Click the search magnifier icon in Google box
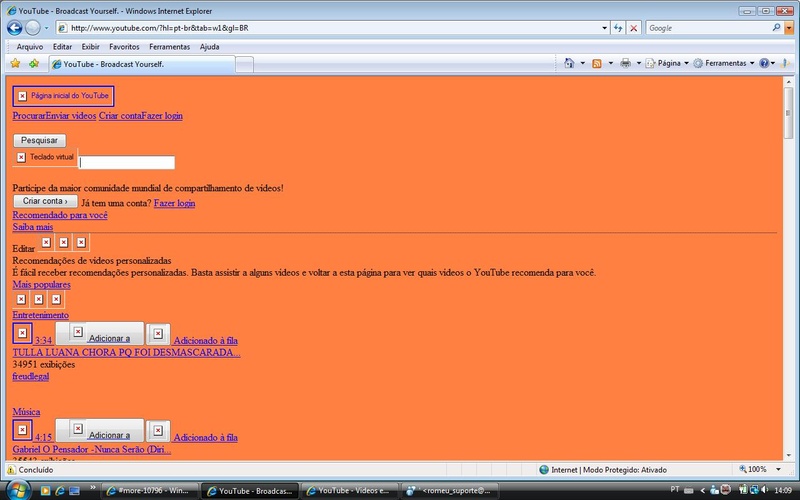This screenshot has width=800, height=500. 777,28
